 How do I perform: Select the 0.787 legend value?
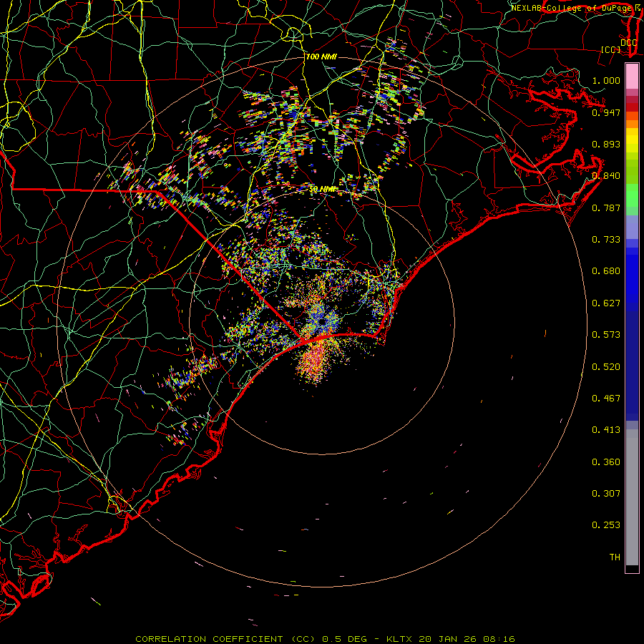point(606,208)
